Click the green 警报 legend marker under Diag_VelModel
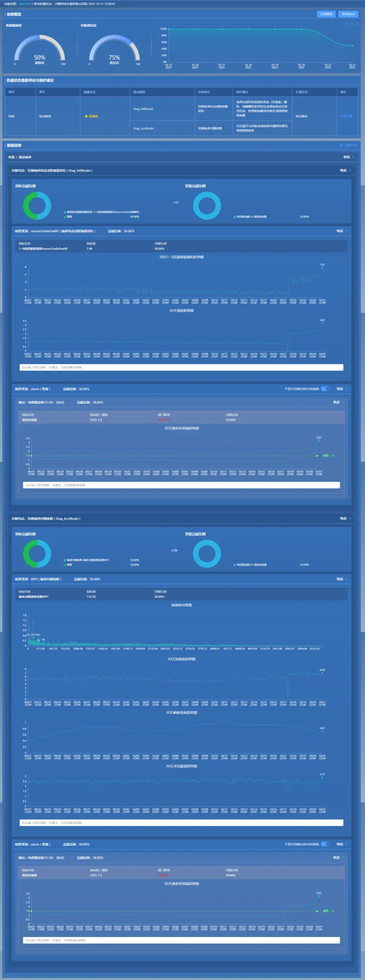365x980 pixels. click(65, 216)
